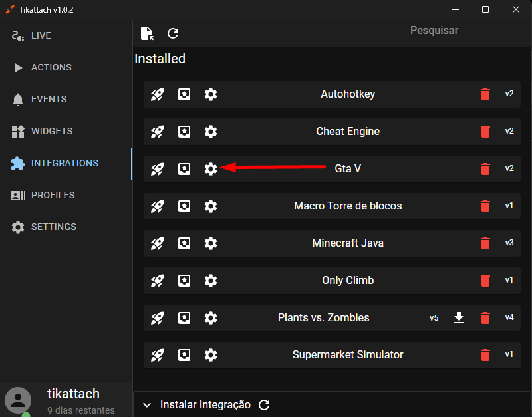Open Supermarket Simulator settings gear
This screenshot has height=417, width=532.
(x=211, y=356)
